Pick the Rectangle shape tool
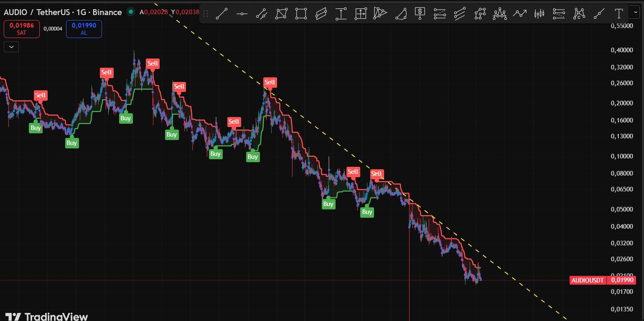The image size is (644, 321). pos(301,14)
